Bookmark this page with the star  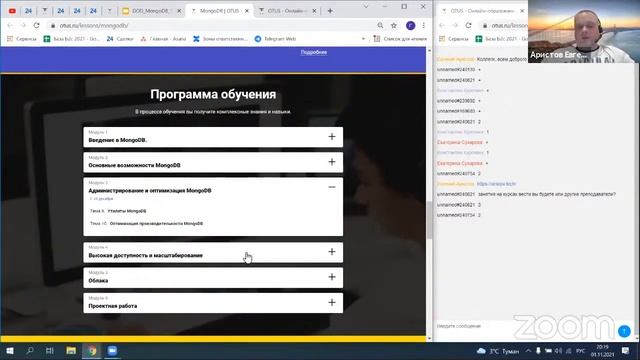pyautogui.click(x=393, y=25)
